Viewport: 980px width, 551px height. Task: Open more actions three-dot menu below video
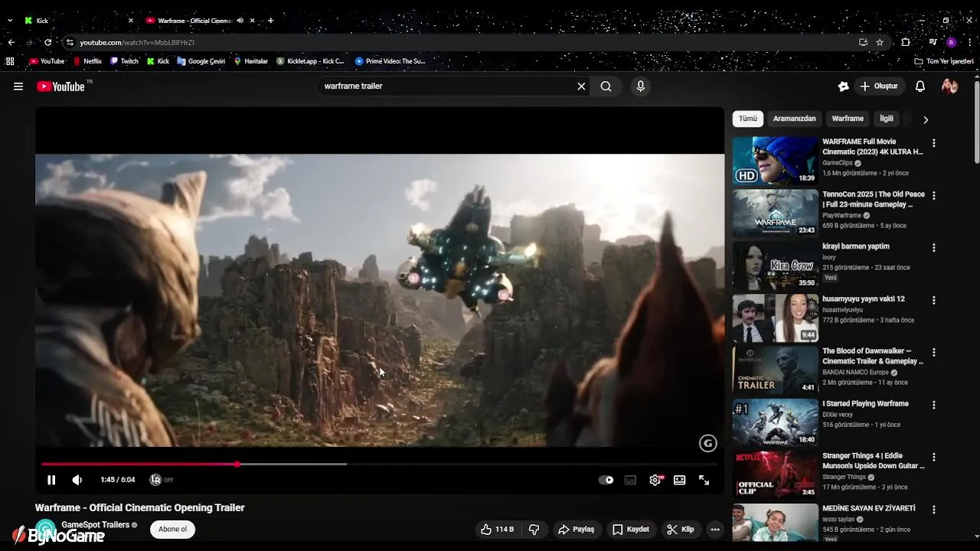tap(715, 530)
